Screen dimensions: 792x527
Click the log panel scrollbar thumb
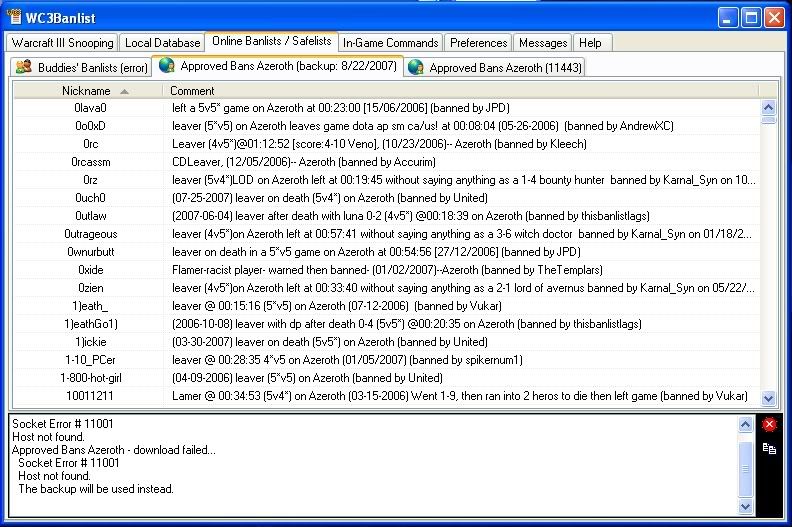pyautogui.click(x=745, y=468)
